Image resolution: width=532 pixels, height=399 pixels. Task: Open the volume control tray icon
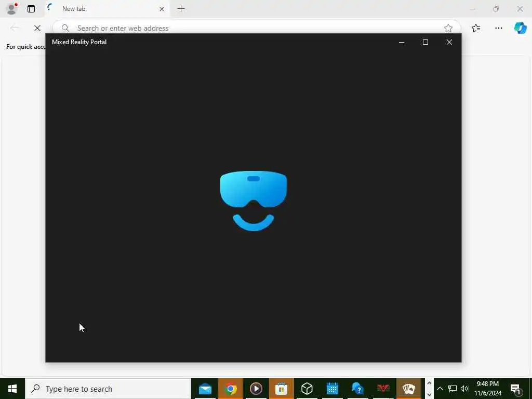(x=464, y=389)
